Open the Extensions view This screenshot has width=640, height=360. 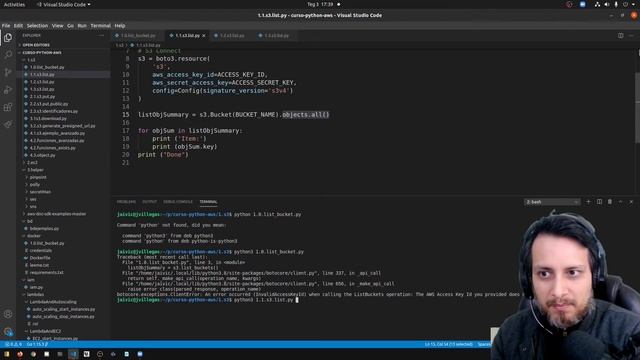8,107
